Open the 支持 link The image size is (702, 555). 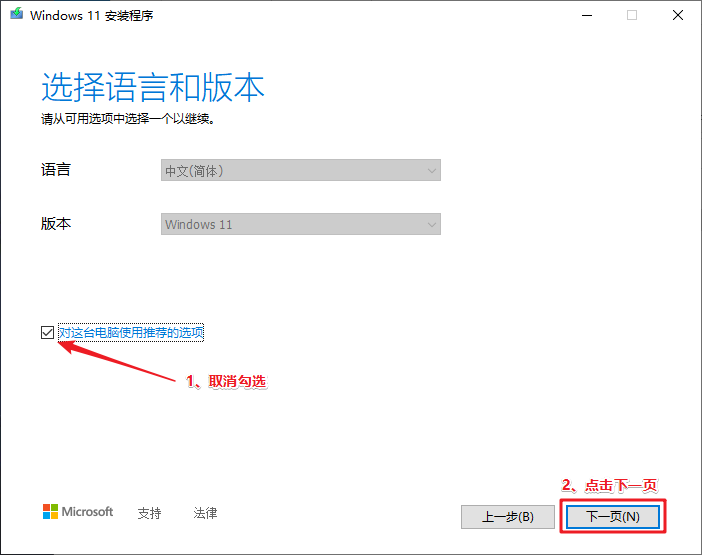click(149, 513)
